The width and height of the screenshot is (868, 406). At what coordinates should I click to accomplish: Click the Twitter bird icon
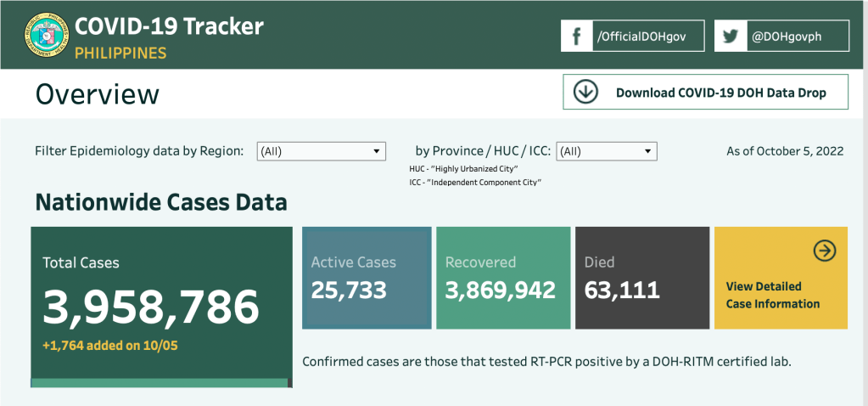pos(730,37)
